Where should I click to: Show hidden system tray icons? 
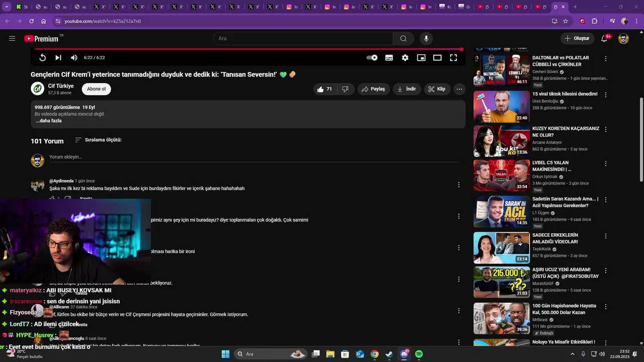coord(572,354)
